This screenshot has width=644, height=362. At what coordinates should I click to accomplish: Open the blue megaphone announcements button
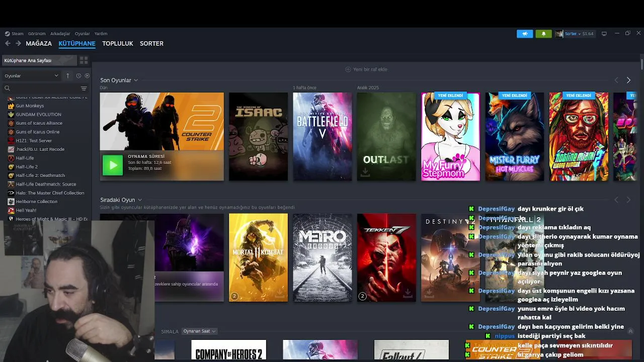[x=525, y=34]
